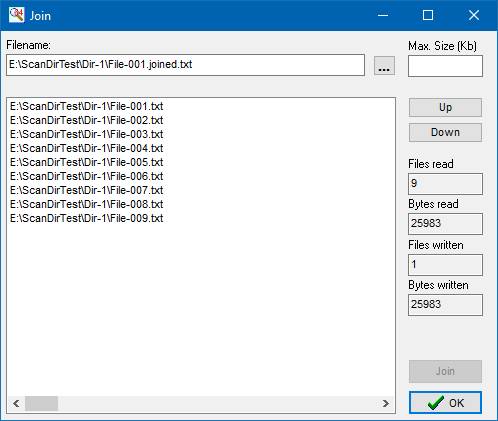Select File-007.txt entry
The width and height of the screenshot is (498, 421).
pyautogui.click(x=87, y=190)
